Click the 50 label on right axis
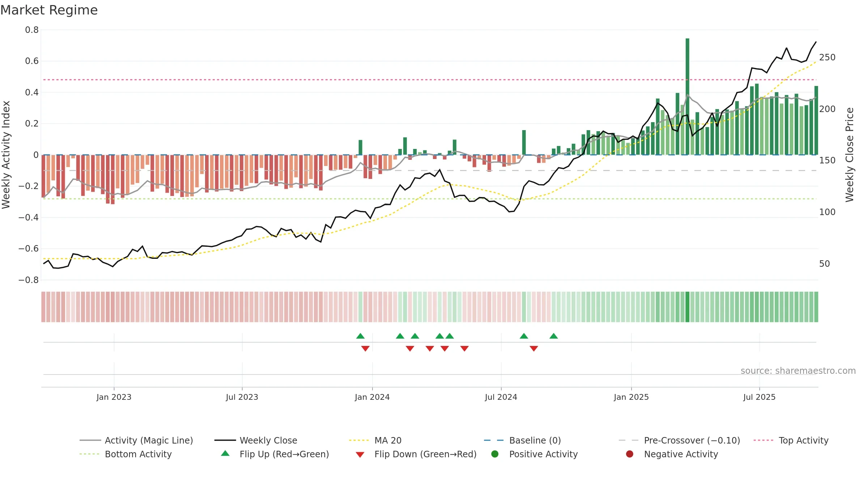The height and width of the screenshot is (488, 868). tap(824, 264)
